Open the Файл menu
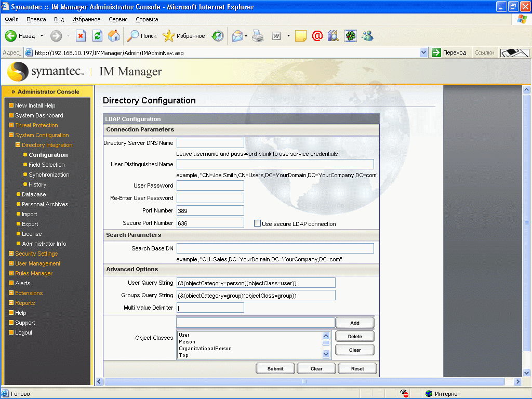Viewport: 532px width, 399px height. click(x=11, y=19)
